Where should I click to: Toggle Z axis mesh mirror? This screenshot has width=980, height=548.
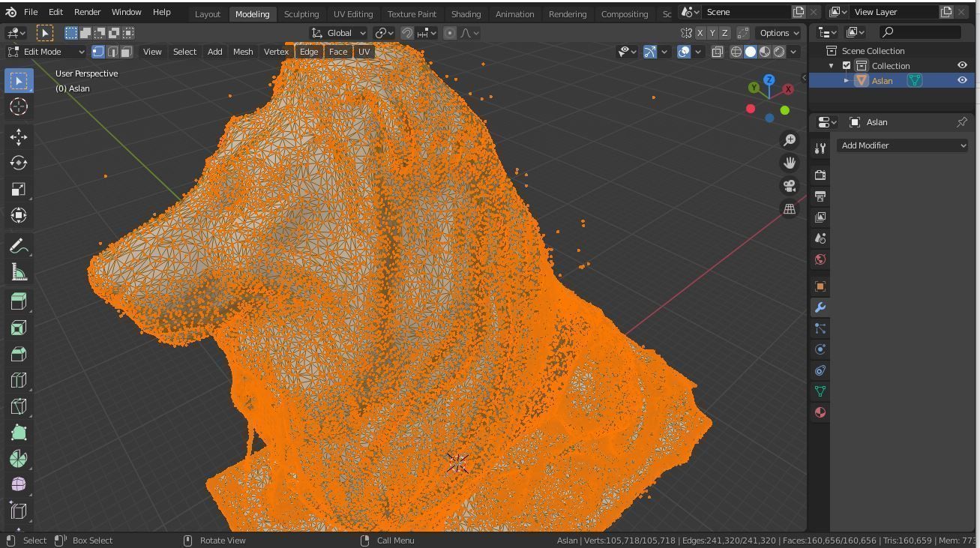(725, 33)
